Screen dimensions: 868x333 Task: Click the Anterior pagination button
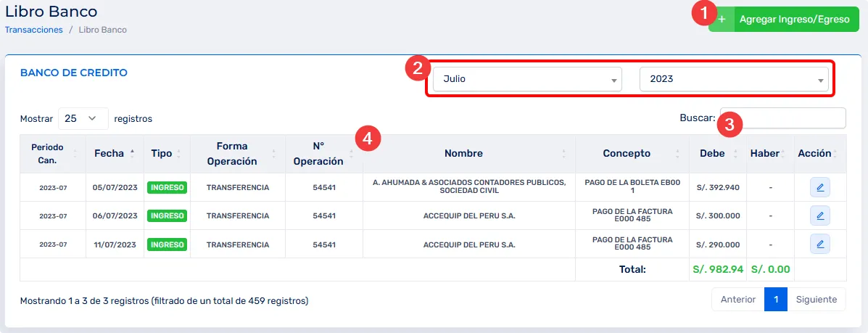[x=738, y=300]
